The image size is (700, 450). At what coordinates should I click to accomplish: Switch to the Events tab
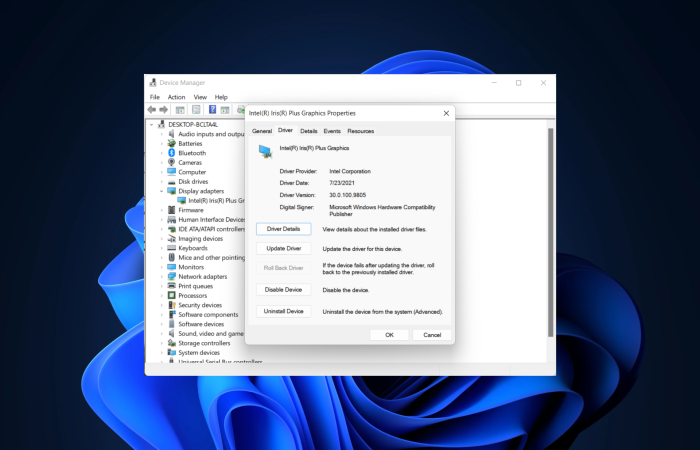(332, 131)
